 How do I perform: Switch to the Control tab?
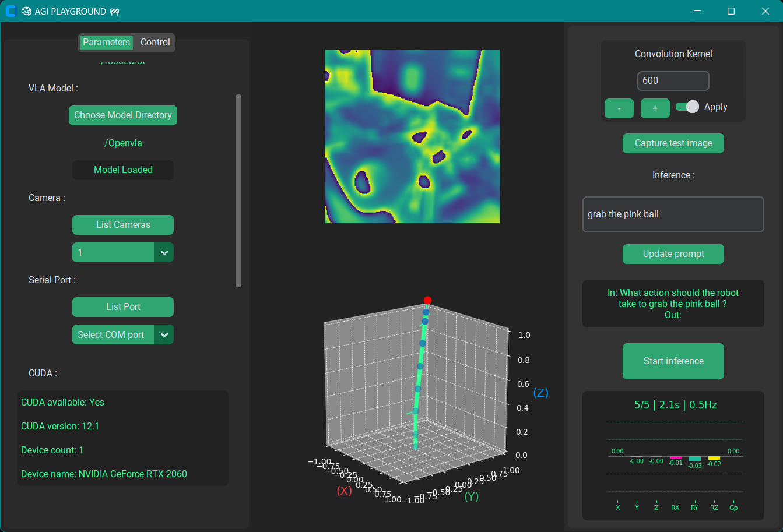tap(155, 43)
